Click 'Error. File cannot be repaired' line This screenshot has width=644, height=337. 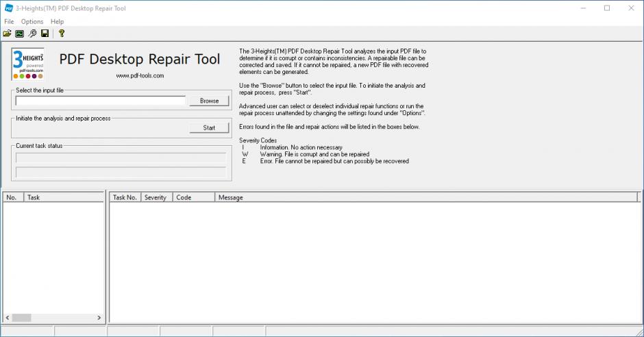pos(334,162)
